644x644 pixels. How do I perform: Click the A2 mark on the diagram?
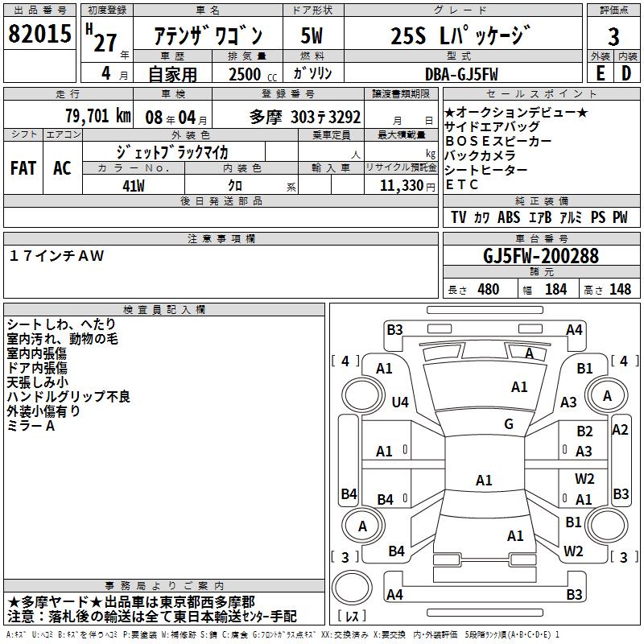620,430
